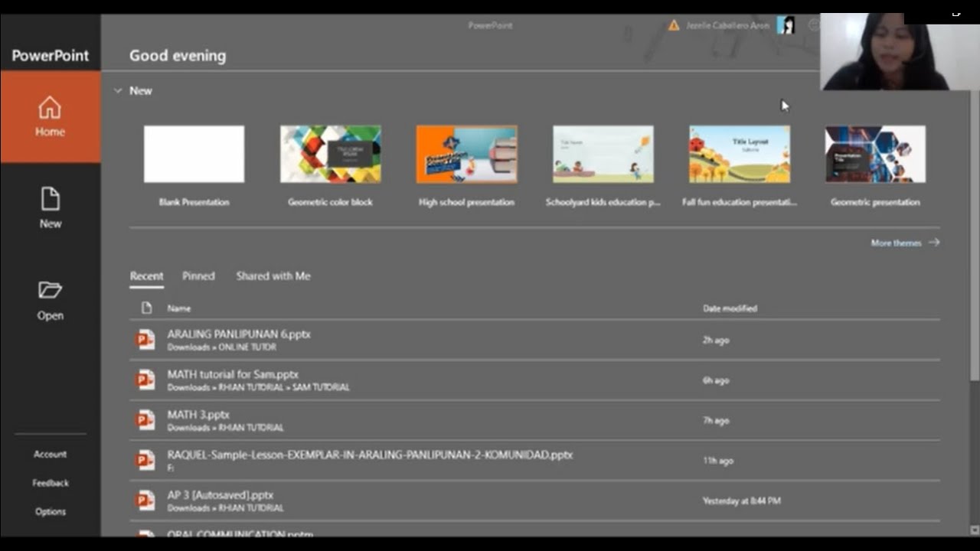This screenshot has height=551, width=980.
Task: Select the Fall fun education template
Action: coord(740,154)
